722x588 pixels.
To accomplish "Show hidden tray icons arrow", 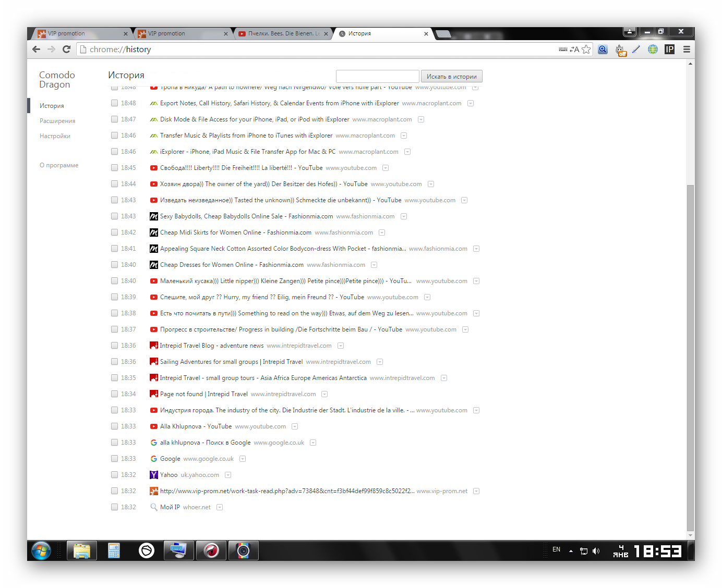I will pos(571,550).
